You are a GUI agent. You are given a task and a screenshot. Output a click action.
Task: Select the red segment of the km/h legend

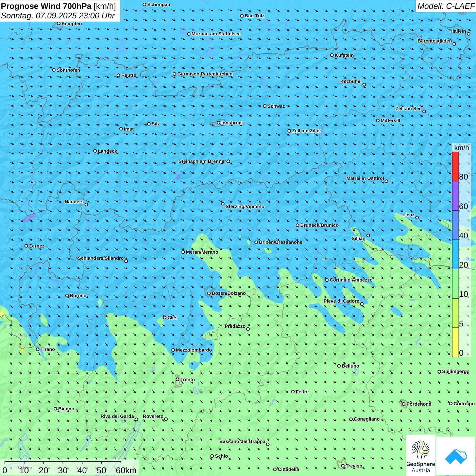pyautogui.click(x=455, y=166)
